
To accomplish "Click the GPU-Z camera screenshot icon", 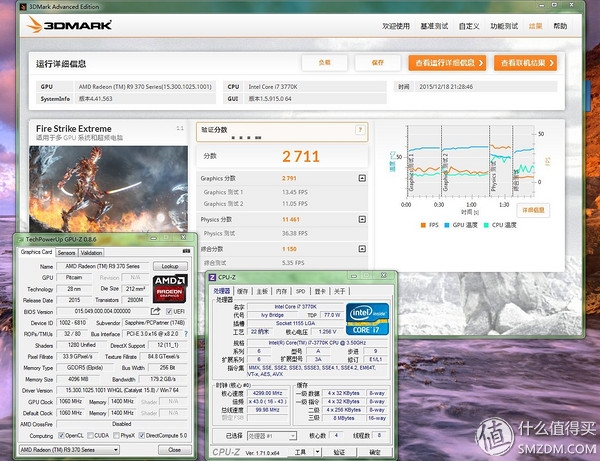I will 186,251.
